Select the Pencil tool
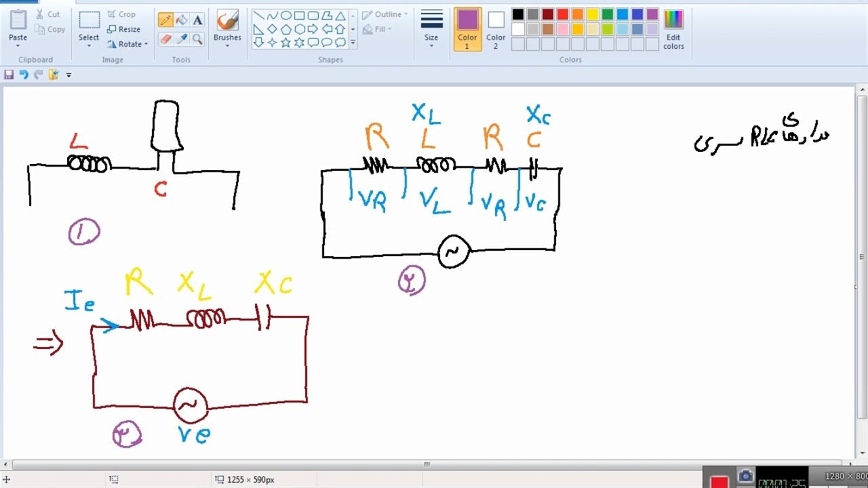Viewport: 868px width, 488px height. [165, 20]
